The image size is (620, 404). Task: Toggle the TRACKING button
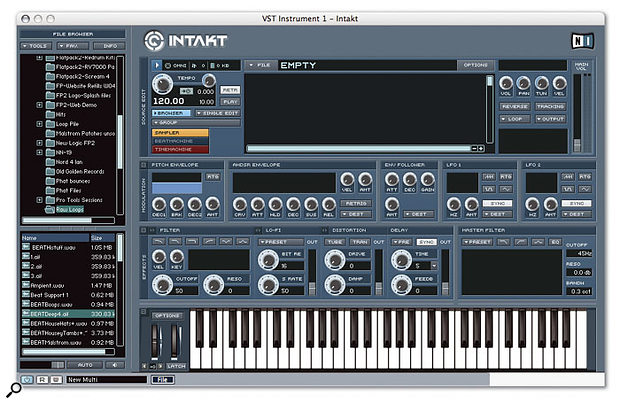point(551,107)
